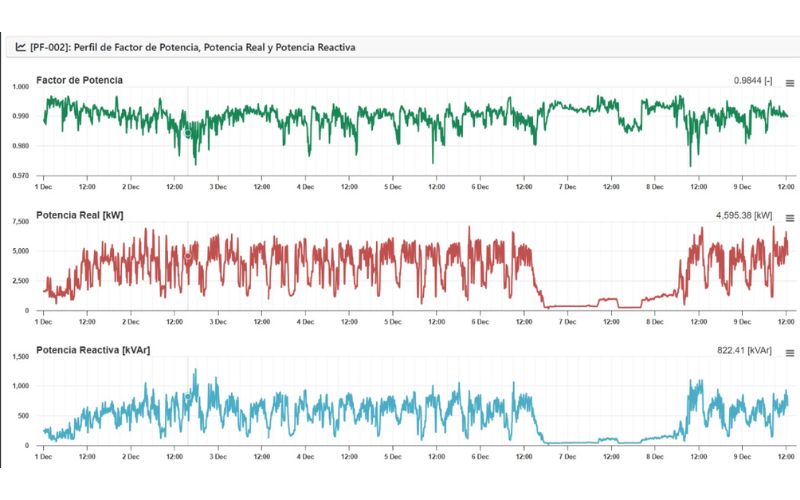This screenshot has width=800, height=500.
Task: Open the Factor de Potencia chart hamburger menu
Action: tap(789, 83)
